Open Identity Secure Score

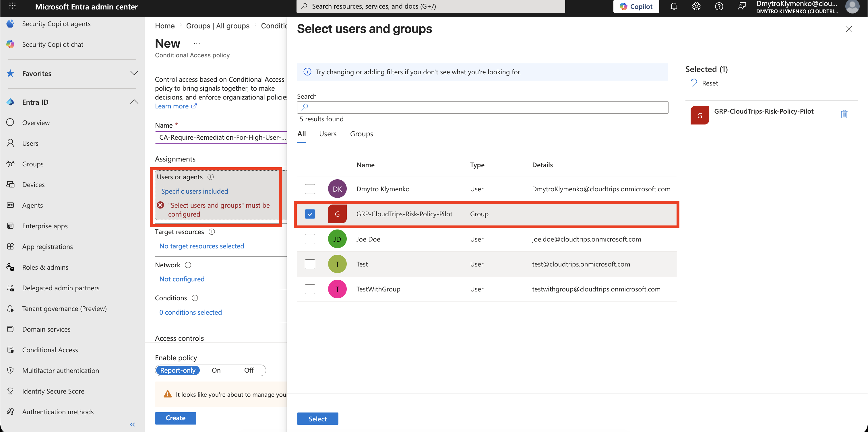coord(53,391)
